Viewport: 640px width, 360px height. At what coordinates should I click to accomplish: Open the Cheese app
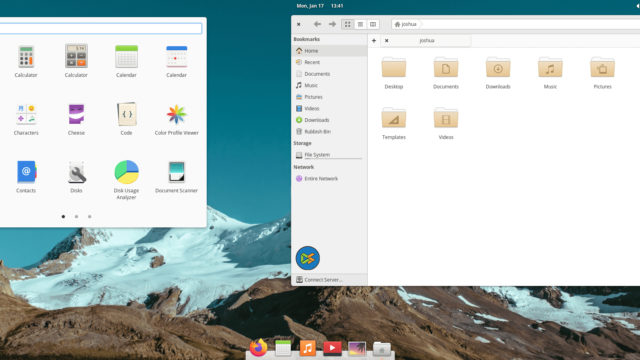coord(76,118)
